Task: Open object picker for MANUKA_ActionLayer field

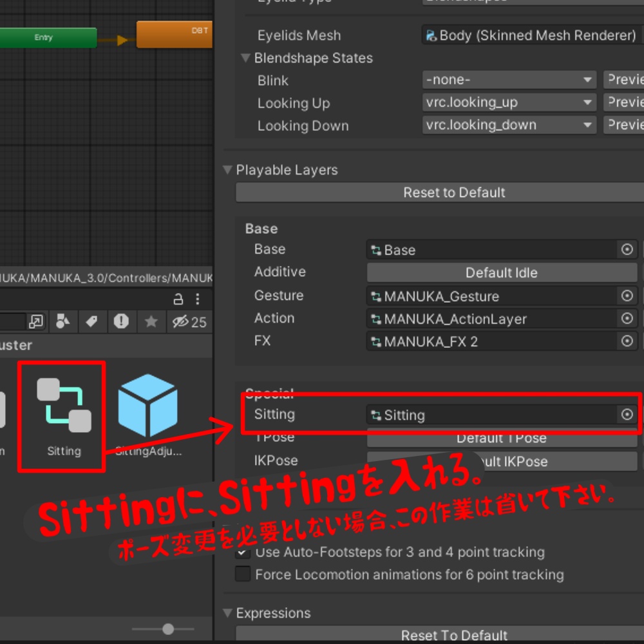Action: point(627,318)
